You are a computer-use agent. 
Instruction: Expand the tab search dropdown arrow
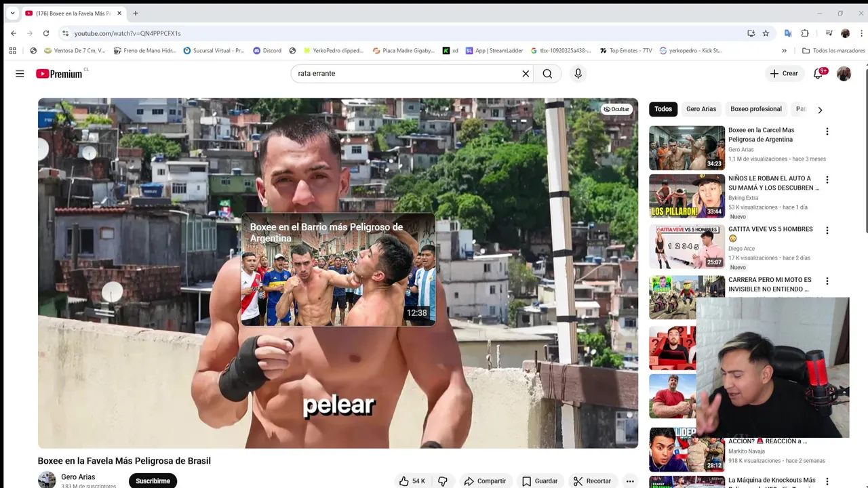12,13
